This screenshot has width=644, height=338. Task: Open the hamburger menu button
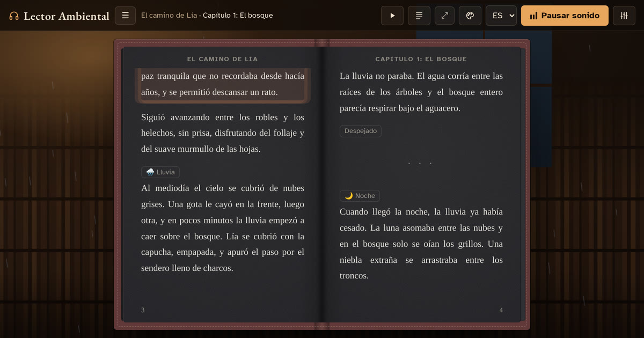point(125,16)
